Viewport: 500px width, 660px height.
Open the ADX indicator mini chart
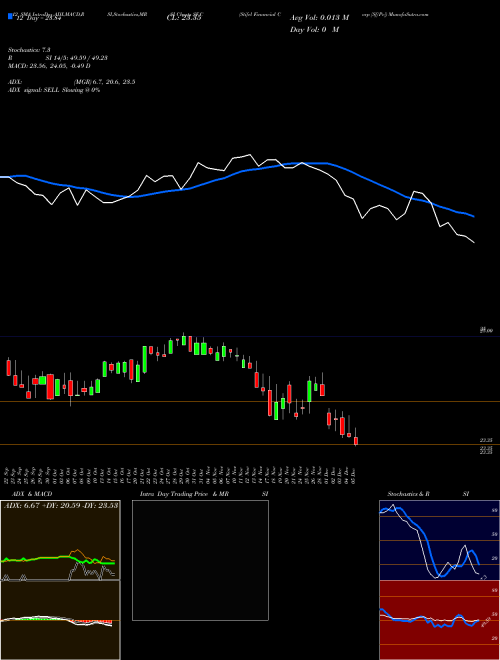coord(60,540)
